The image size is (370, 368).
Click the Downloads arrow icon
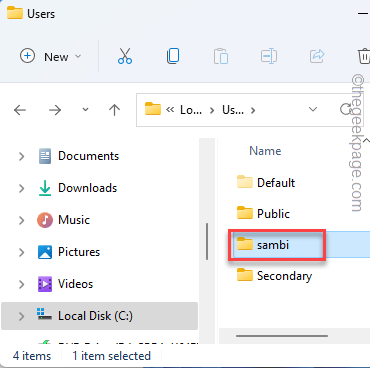coord(45,188)
